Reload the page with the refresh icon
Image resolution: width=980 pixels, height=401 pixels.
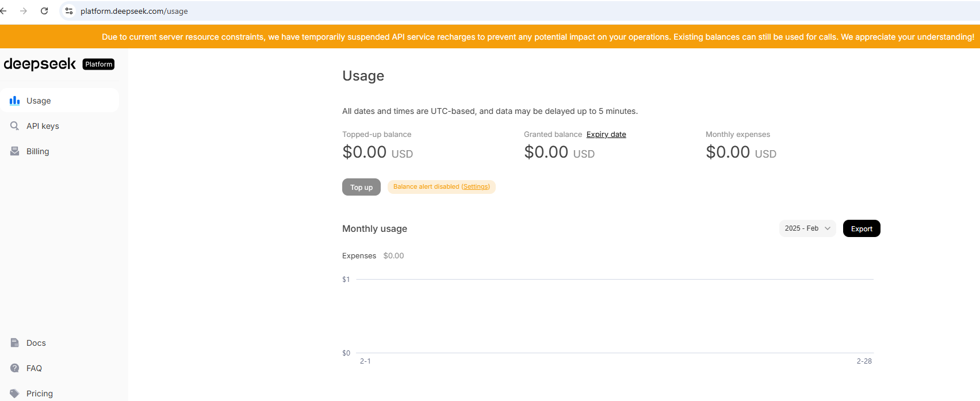point(44,11)
